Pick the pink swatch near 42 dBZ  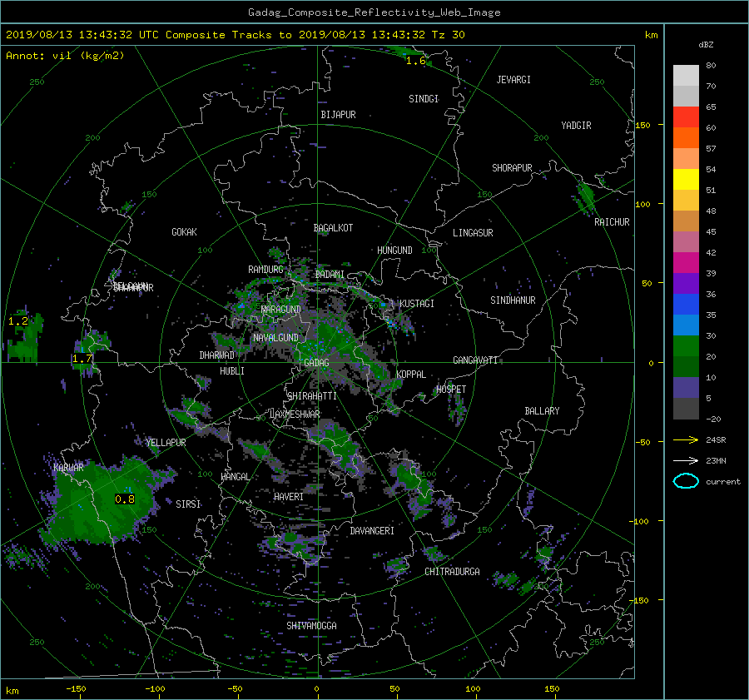click(x=686, y=241)
